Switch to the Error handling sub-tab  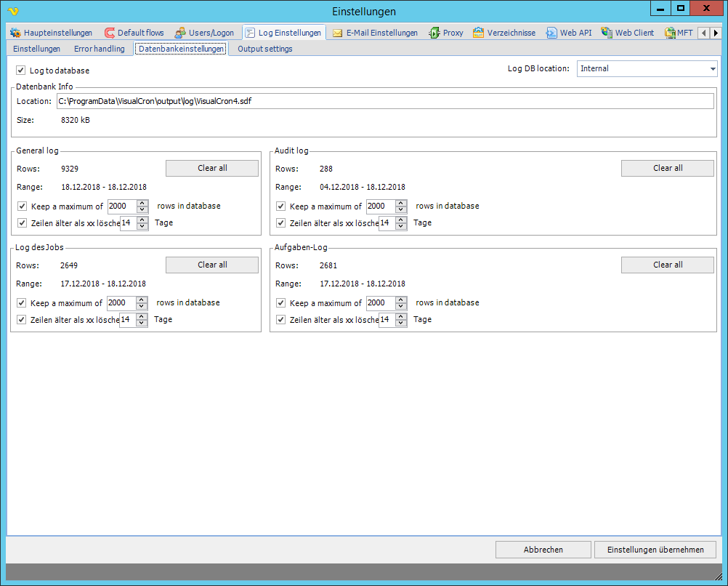tap(99, 49)
